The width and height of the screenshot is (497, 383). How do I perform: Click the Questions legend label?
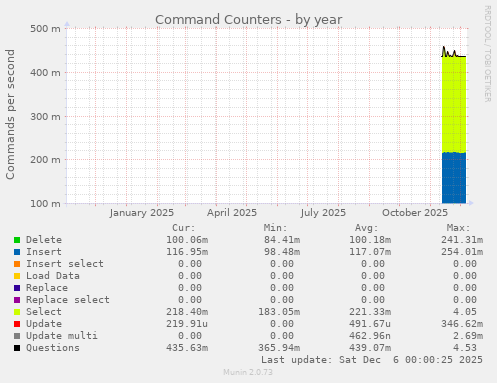[53, 348]
